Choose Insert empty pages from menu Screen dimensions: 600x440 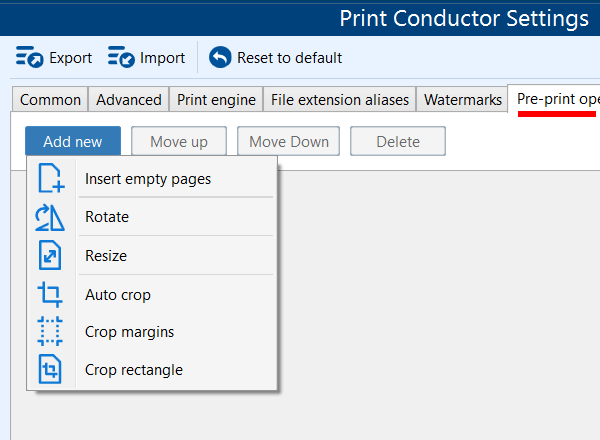[x=152, y=179]
